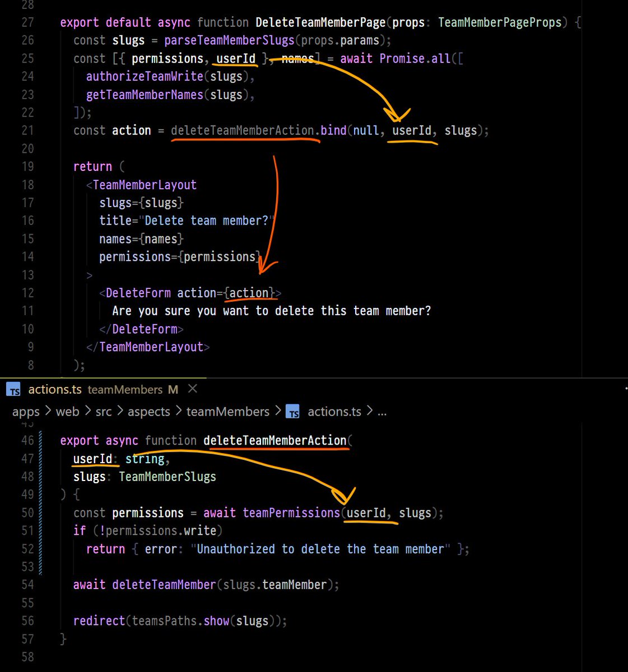Viewport: 628px width, 672px height.
Task: Select line number 46 in the actions.ts editor
Action: pos(27,441)
